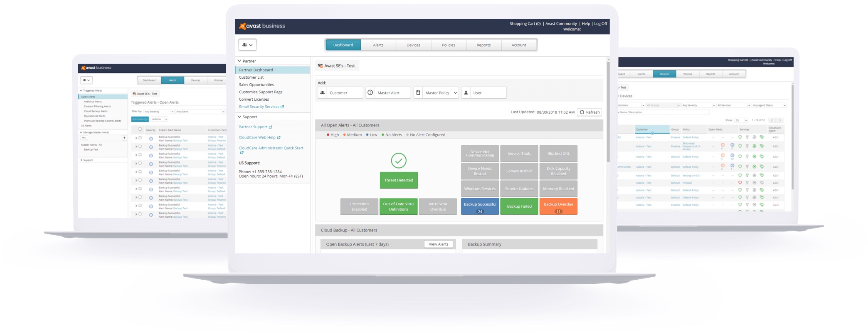Image resolution: width=868 pixels, height=333 pixels.
Task: Switch to the Reports tab in the center window
Action: coord(483,45)
